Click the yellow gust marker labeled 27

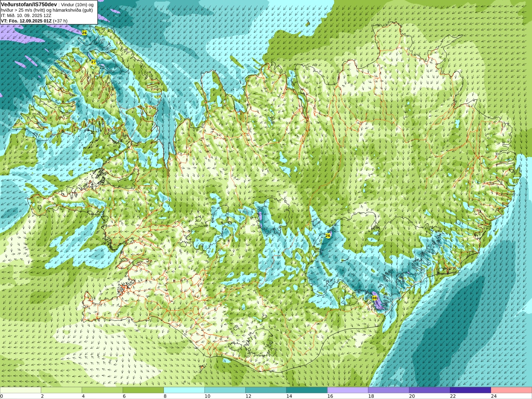click(94, 62)
